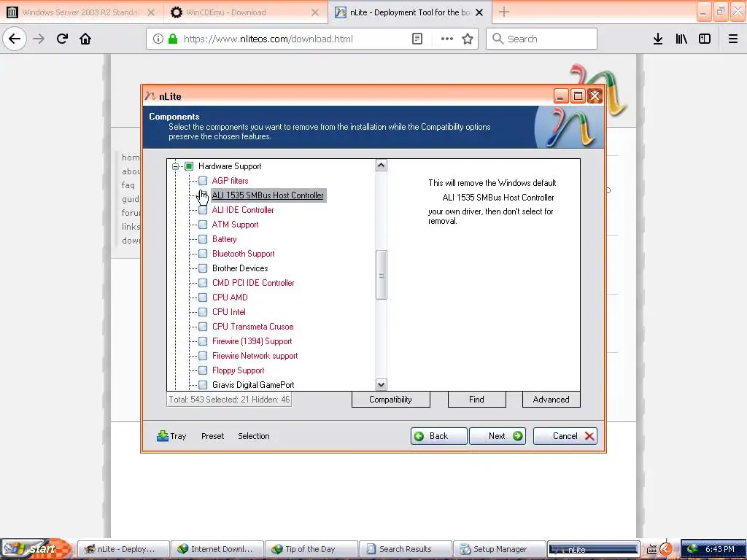Reload the nliteos download page
The width and height of the screenshot is (747, 560).
(x=62, y=39)
